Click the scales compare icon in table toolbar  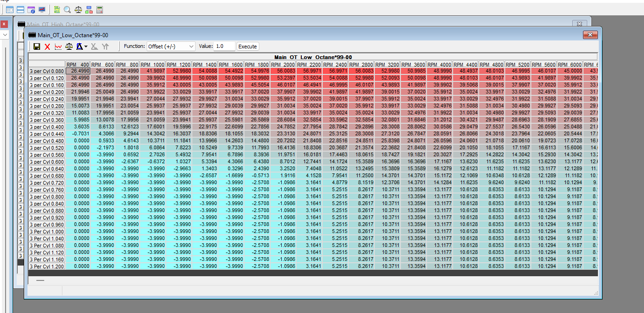69,47
